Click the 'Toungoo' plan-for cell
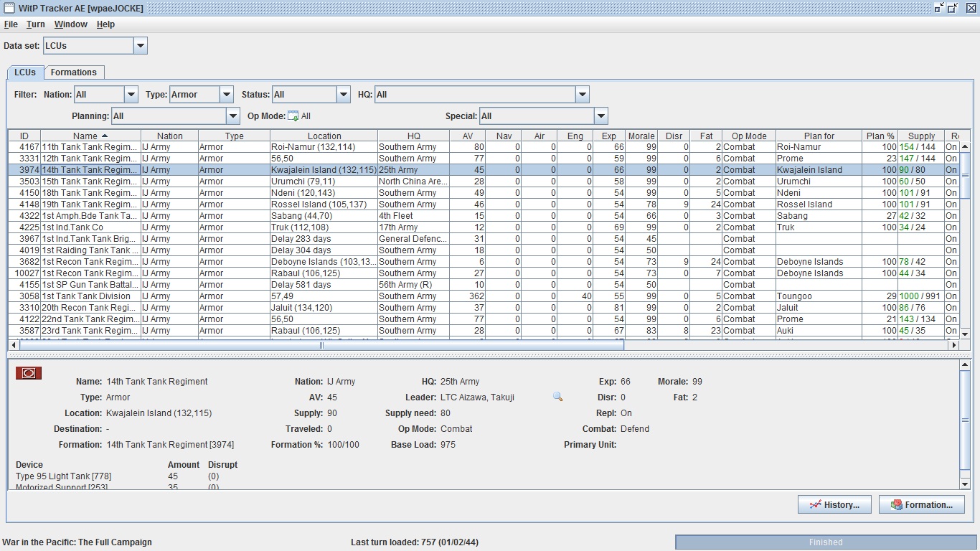Screen dimensions: 980x551 (x=819, y=296)
